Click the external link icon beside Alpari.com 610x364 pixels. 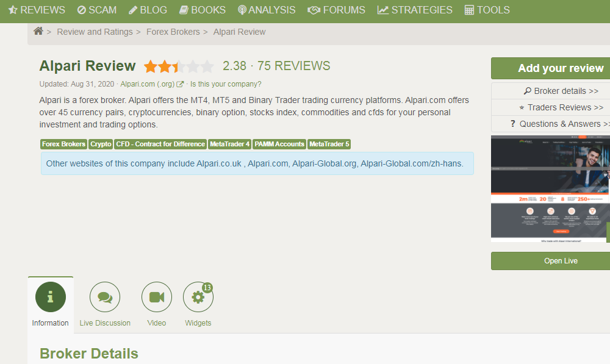[x=180, y=84]
